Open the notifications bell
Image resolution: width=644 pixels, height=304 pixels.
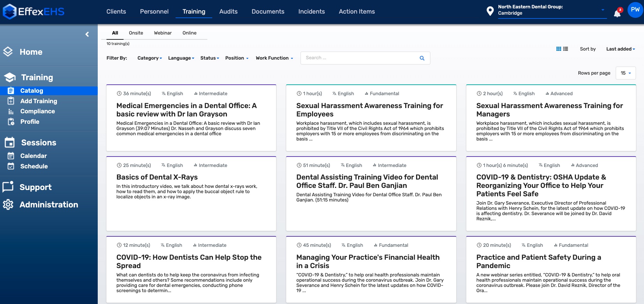point(617,13)
